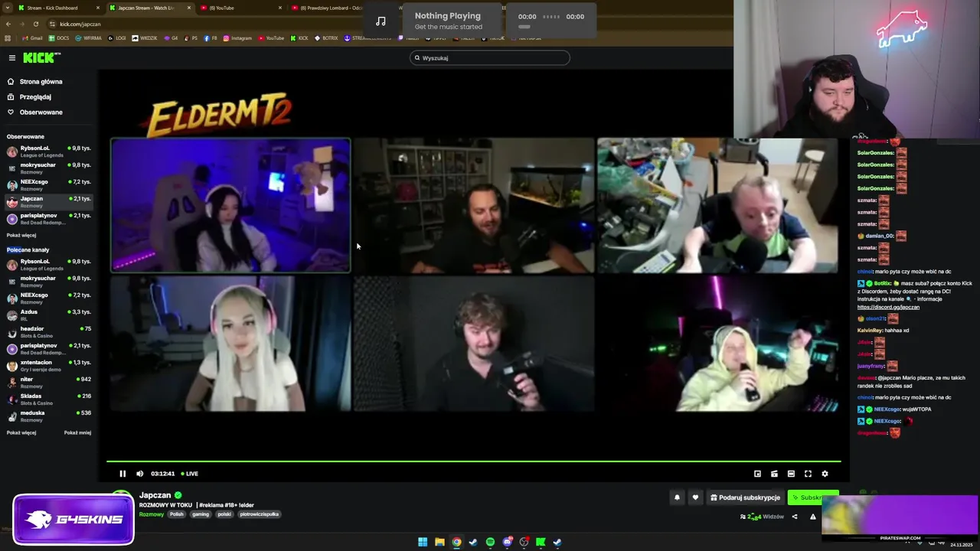This screenshot has height=551, width=980.
Task: Open recommended channel Azdus
Action: [49, 315]
